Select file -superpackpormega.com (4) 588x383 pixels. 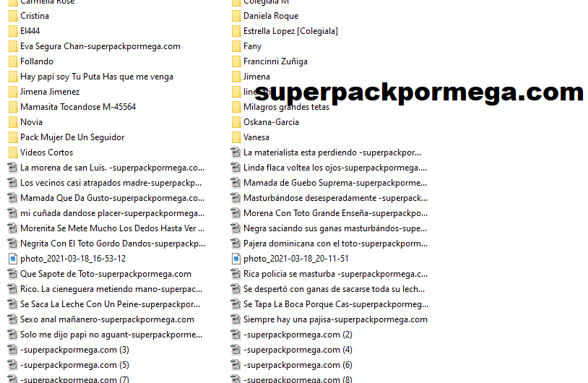tap(298, 350)
